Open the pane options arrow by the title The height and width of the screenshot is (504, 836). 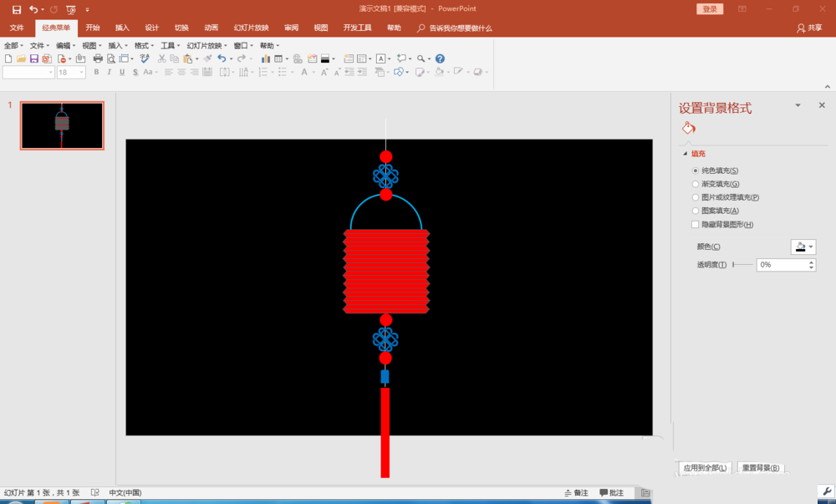[798, 105]
